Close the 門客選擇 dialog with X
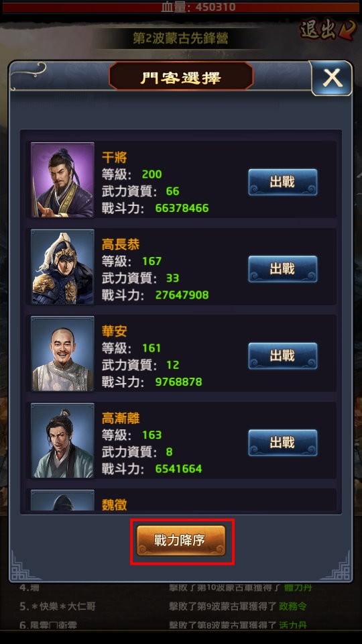 (x=332, y=78)
